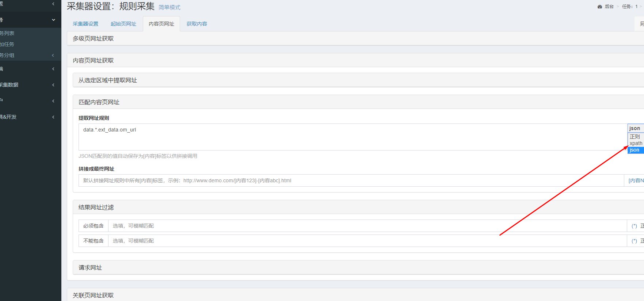Focus the 必须包含 filter input

pos(367,226)
